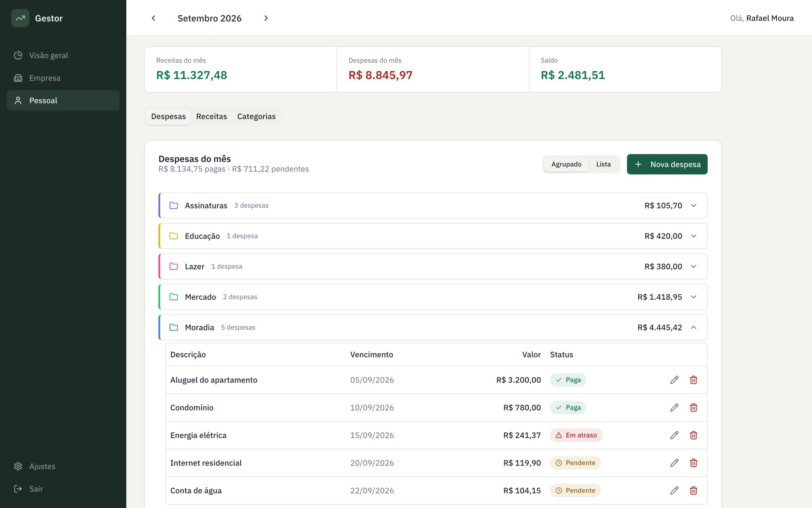Click the Ajustes gear icon
This screenshot has width=812, height=508.
(x=18, y=466)
